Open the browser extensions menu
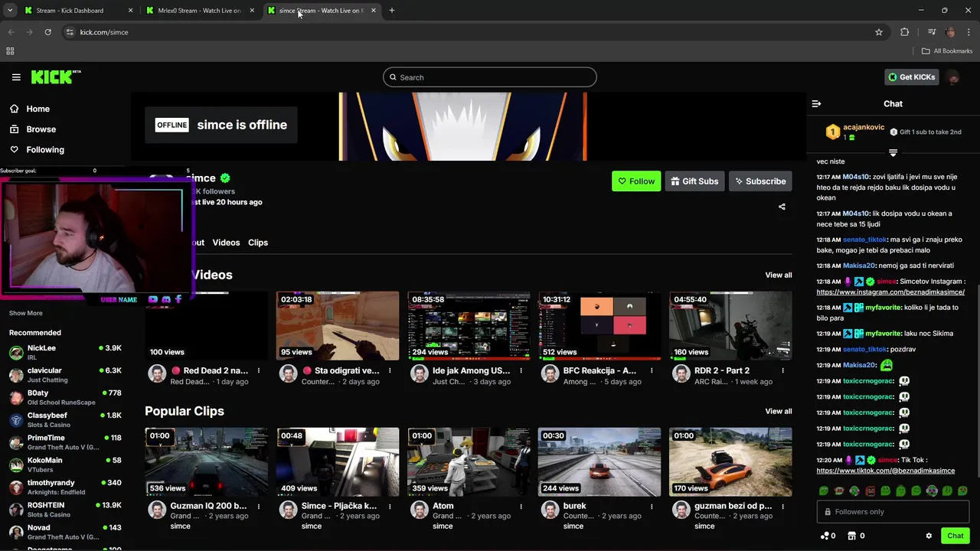The width and height of the screenshot is (980, 551). click(x=905, y=32)
